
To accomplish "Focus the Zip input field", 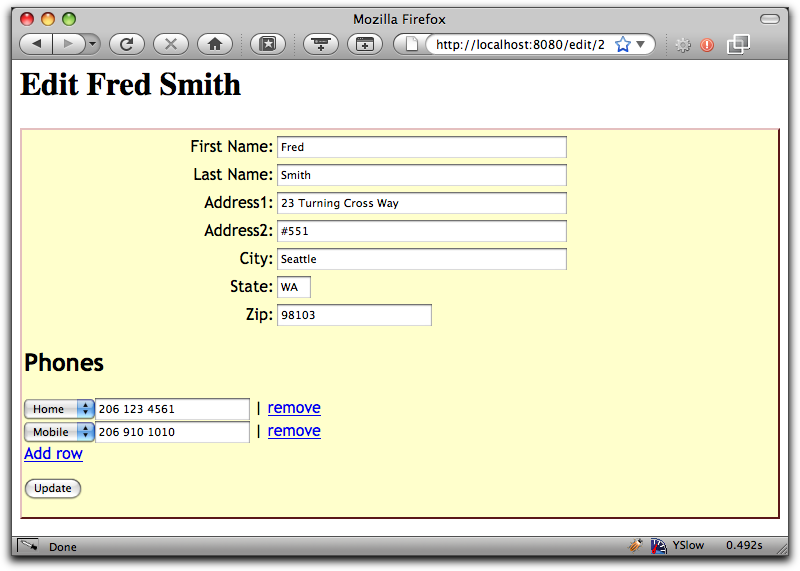I will (x=354, y=315).
